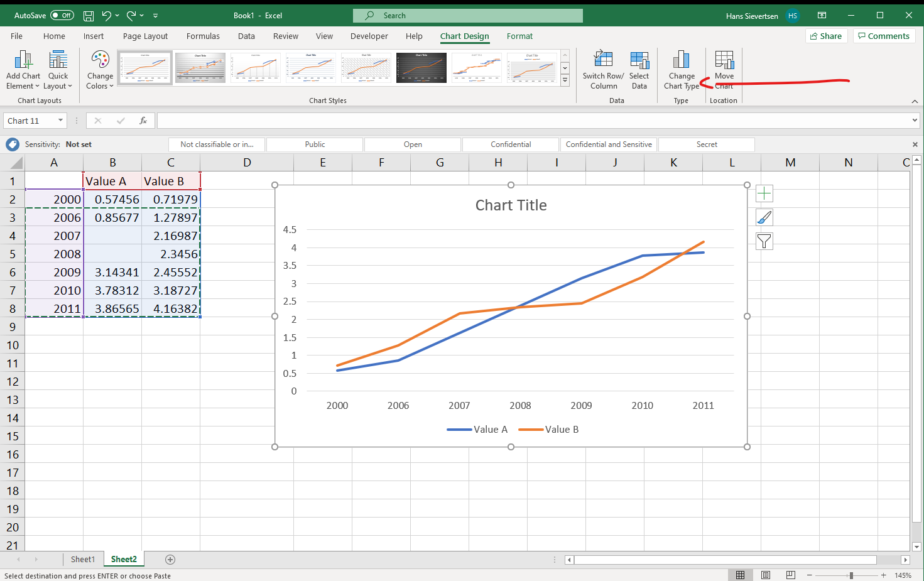Click the New Sheet plus icon
The width and height of the screenshot is (924, 581).
(170, 559)
